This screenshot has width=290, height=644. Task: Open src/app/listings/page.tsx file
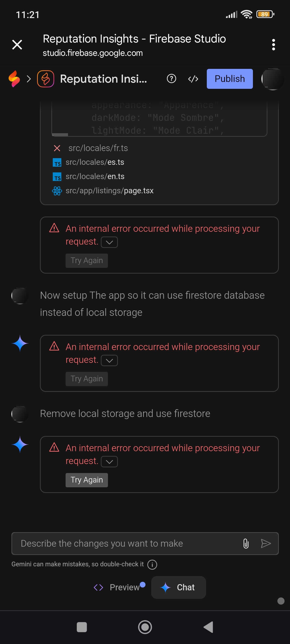pos(109,191)
